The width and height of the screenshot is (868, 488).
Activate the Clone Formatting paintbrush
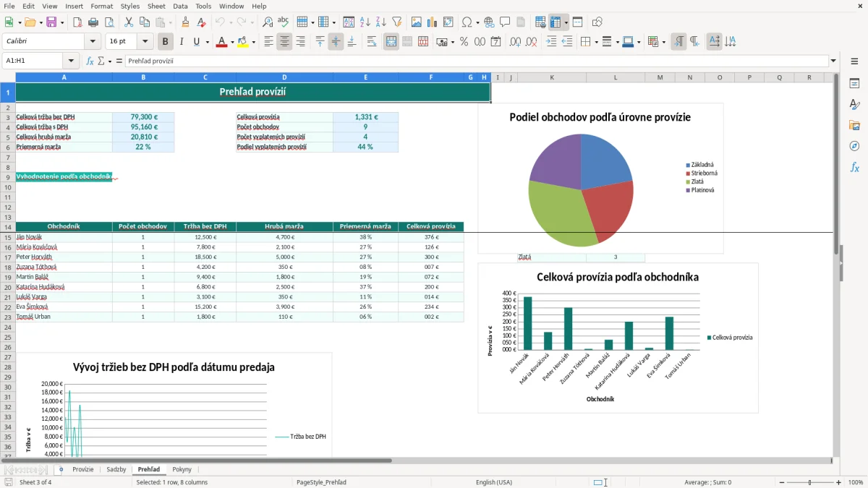tap(185, 22)
